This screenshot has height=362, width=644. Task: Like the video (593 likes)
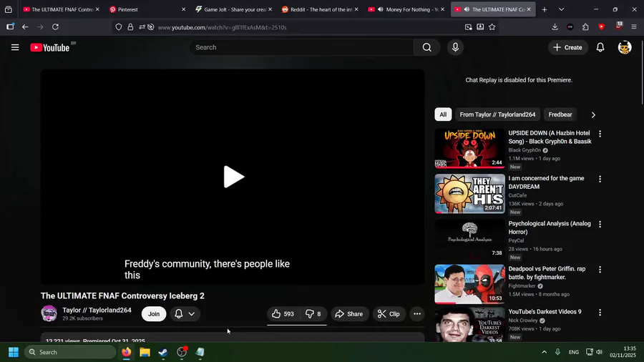coord(283,314)
